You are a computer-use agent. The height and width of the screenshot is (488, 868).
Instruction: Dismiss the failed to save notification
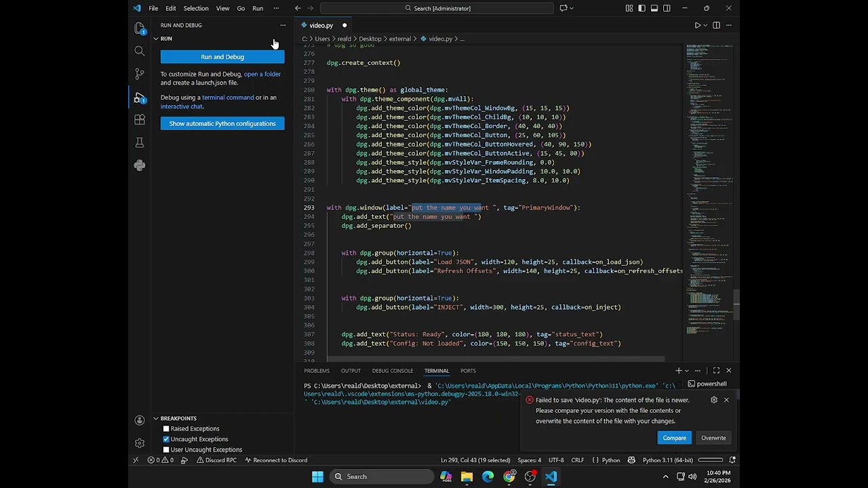(726, 400)
